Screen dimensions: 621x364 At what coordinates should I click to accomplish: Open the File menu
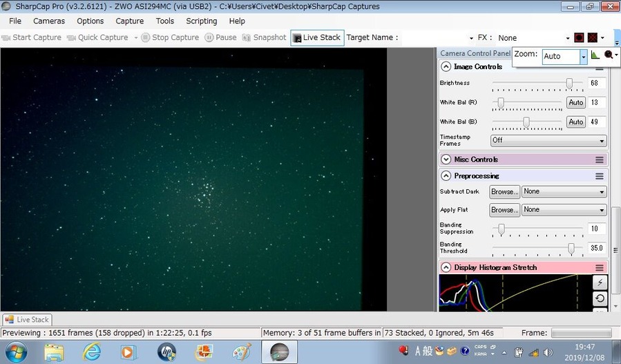[15, 21]
